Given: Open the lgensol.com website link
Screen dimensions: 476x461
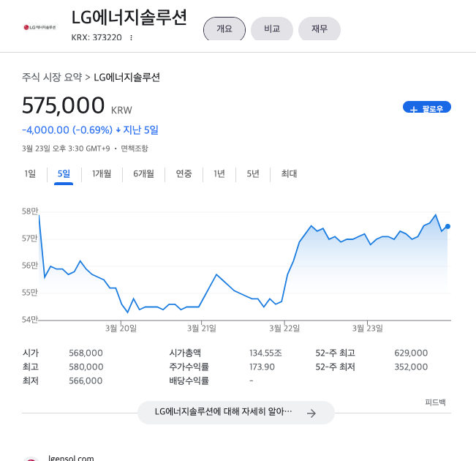Looking at the screenshot, I should click(71, 457).
